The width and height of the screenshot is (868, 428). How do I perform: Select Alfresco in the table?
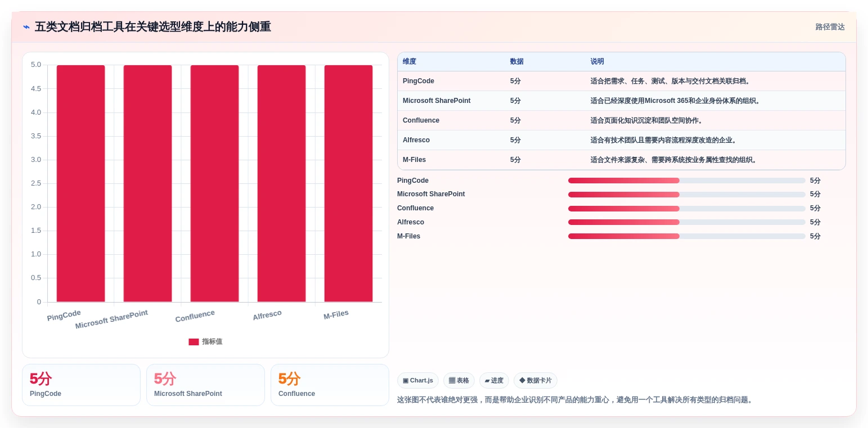416,140
